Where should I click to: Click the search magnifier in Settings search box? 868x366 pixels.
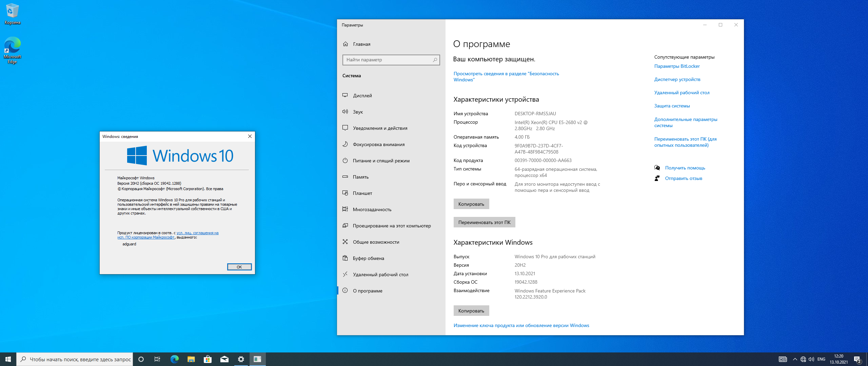(x=435, y=60)
